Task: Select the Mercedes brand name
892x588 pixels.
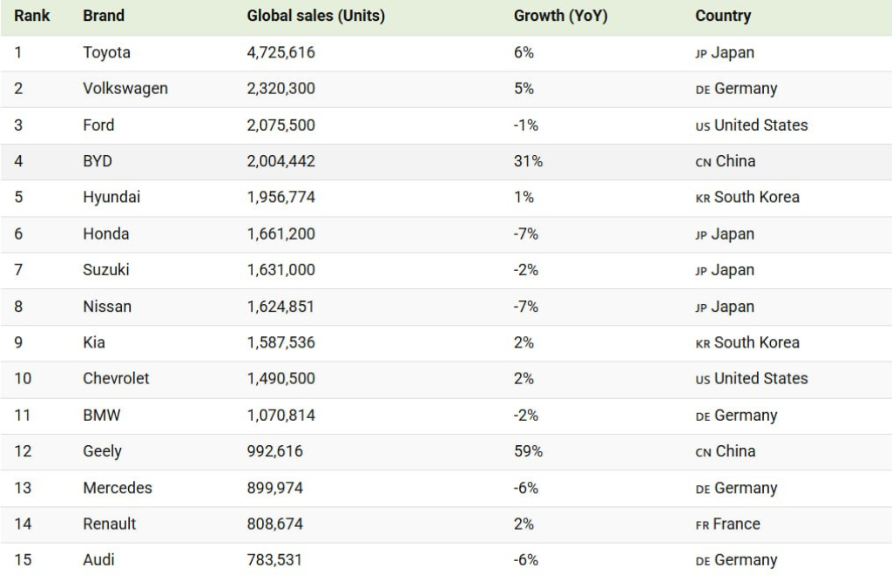Action: coord(117,488)
